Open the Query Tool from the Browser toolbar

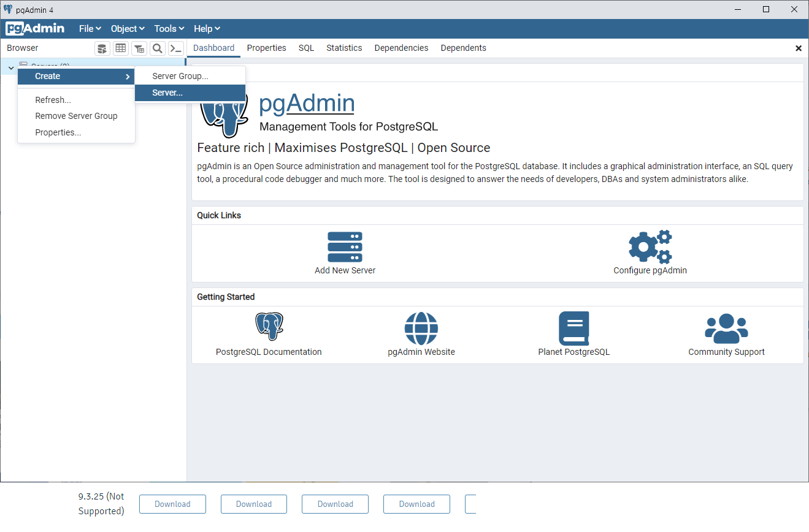point(102,48)
